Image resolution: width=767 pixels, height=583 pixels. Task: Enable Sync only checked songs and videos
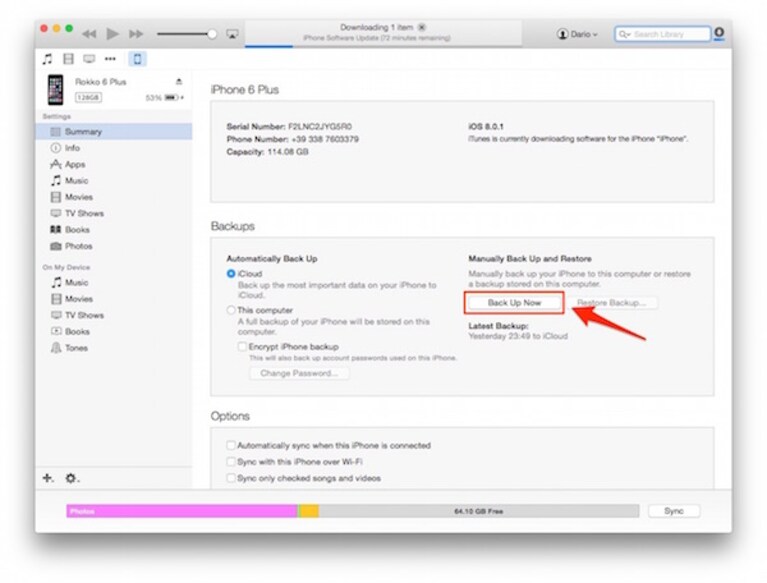[x=231, y=478]
